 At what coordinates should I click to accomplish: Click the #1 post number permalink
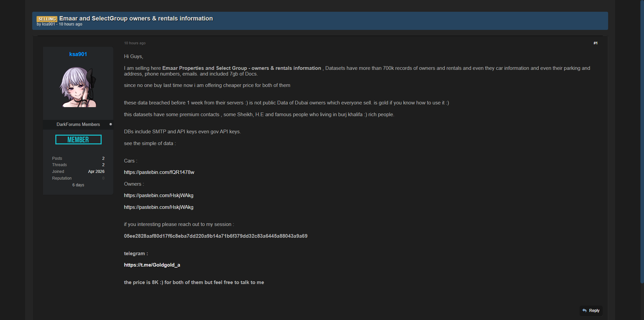(595, 43)
